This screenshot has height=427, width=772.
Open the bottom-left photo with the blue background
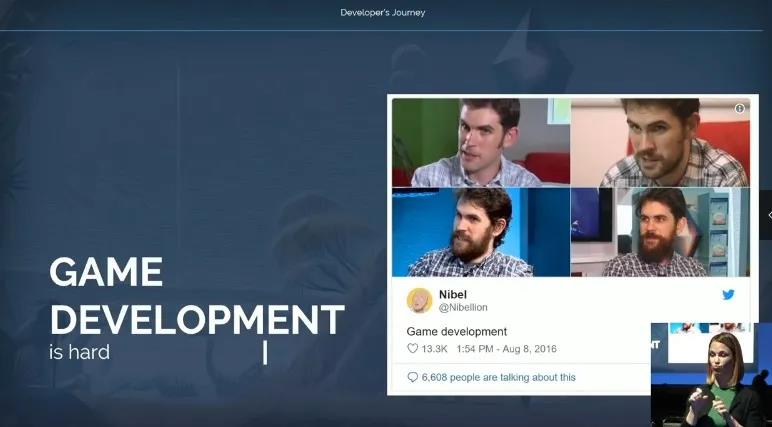pos(481,232)
